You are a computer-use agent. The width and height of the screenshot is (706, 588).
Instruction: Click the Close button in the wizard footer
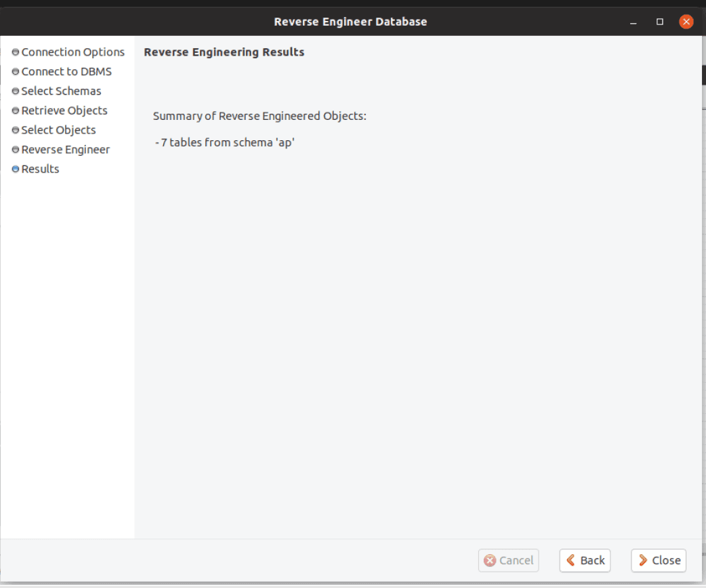point(659,560)
